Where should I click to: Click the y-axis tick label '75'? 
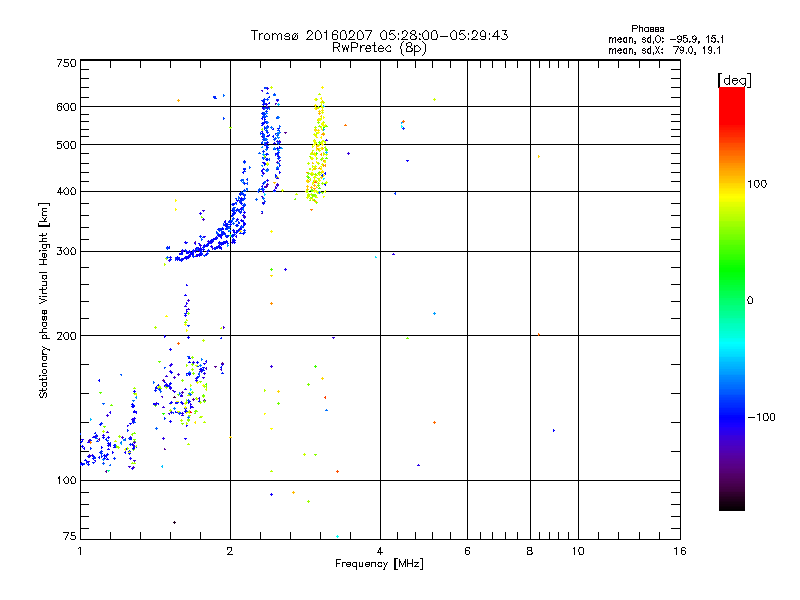70,536
